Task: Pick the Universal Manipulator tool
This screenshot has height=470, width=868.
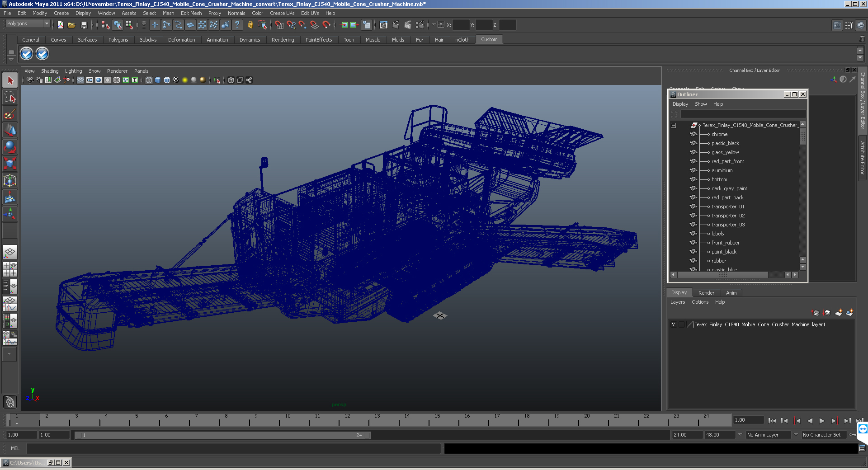Action: coord(10,180)
